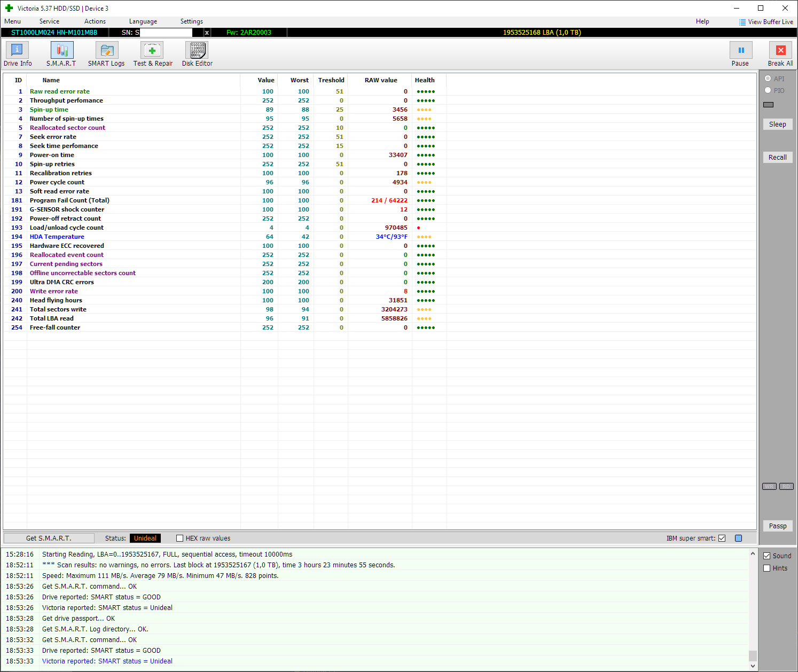Image resolution: width=798 pixels, height=672 pixels.
Task: Open View Buffer Live
Action: click(766, 22)
